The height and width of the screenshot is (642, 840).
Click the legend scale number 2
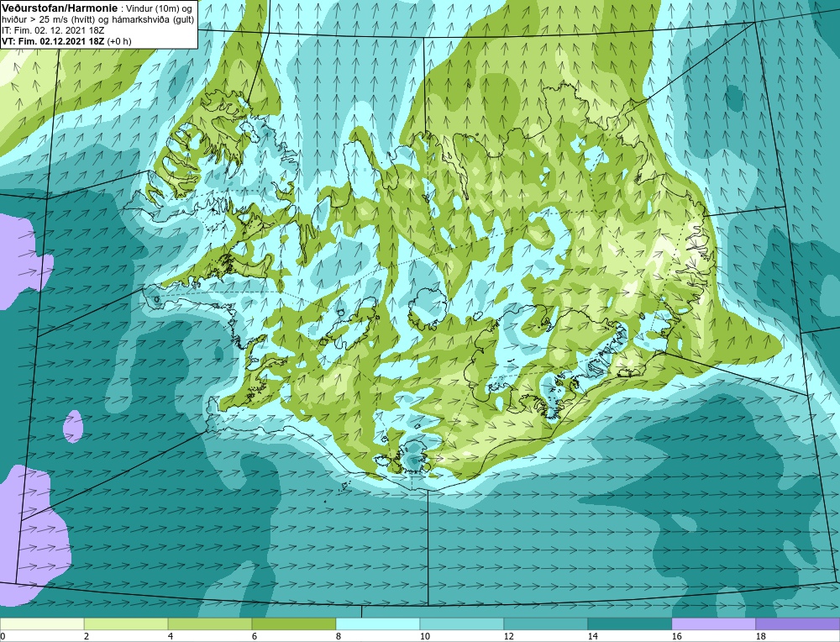(x=87, y=637)
